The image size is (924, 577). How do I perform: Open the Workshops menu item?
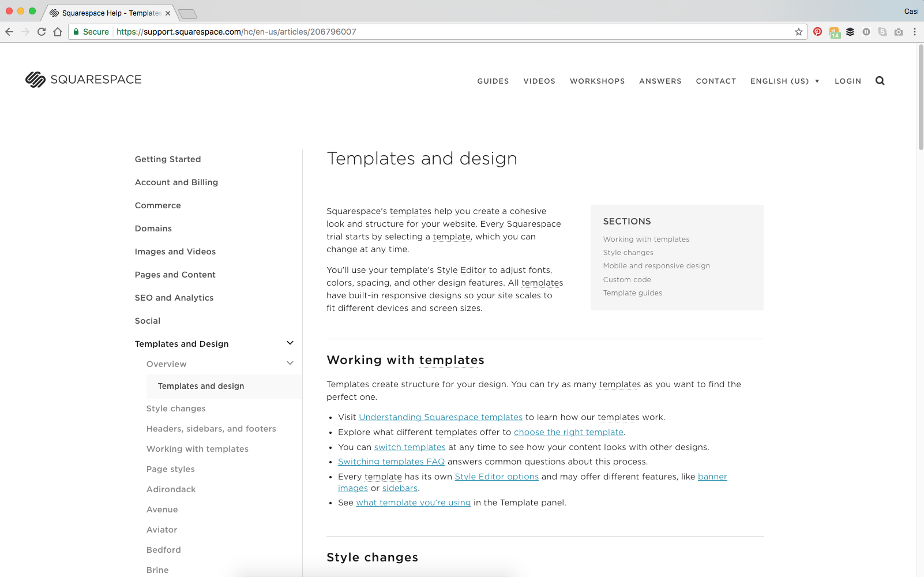point(598,81)
